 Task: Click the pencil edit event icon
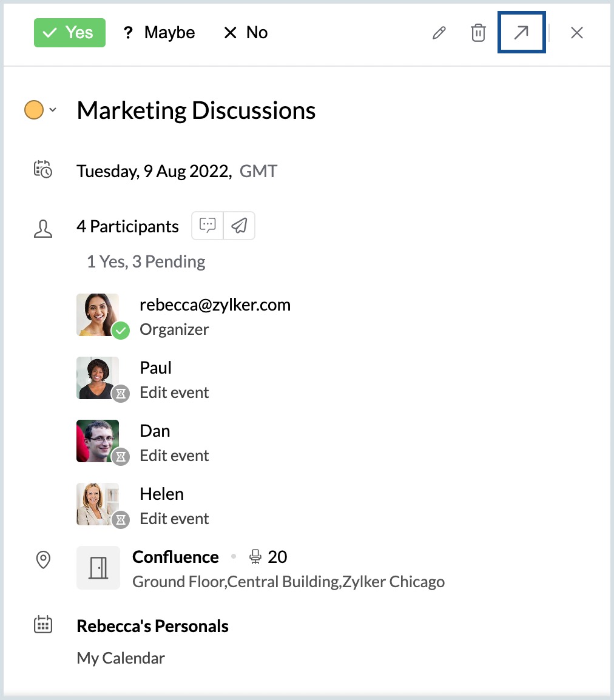click(439, 33)
